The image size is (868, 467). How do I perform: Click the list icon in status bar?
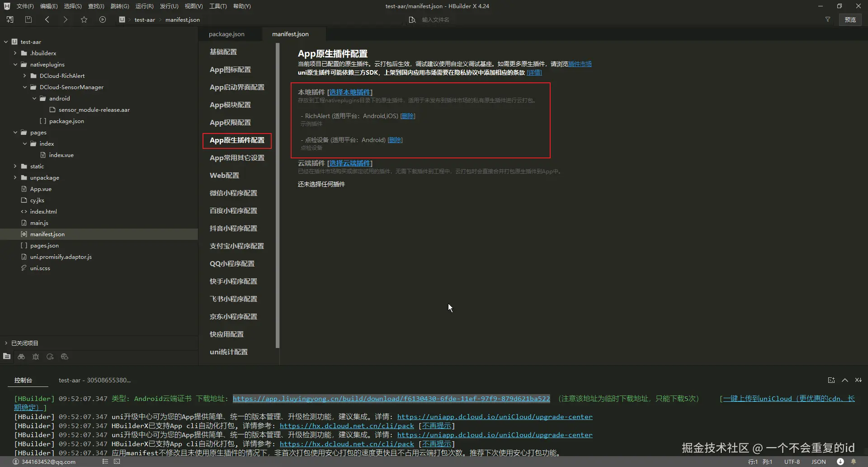tap(105, 462)
